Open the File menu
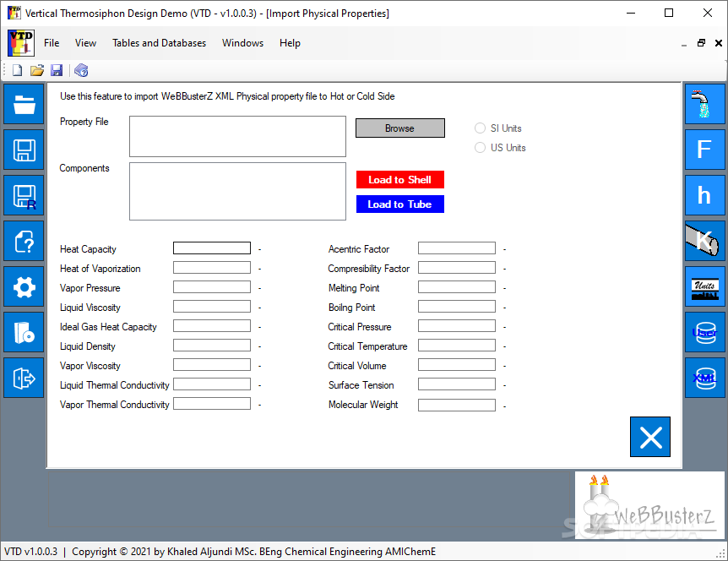Image resolution: width=728 pixels, height=561 pixels. (52, 43)
